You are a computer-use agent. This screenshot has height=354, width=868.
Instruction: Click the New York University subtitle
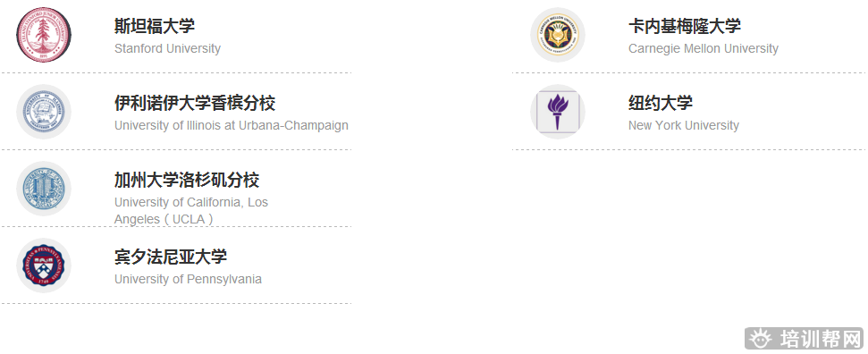pyautogui.click(x=684, y=125)
